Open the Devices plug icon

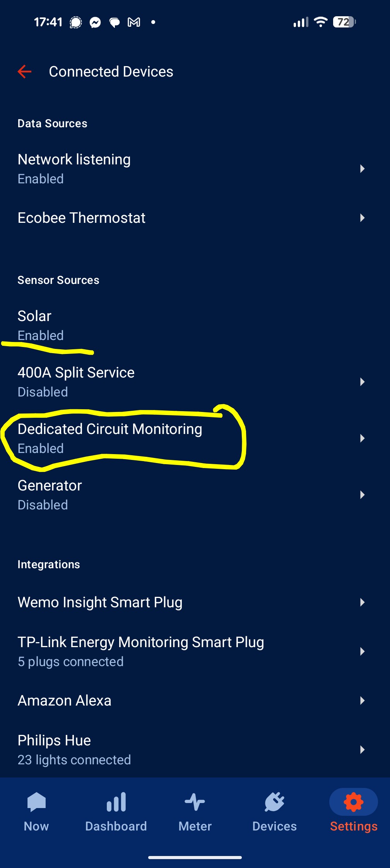[x=274, y=802]
